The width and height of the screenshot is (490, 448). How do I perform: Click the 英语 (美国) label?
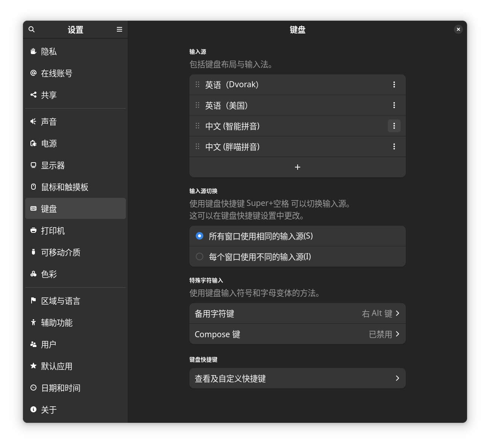[x=227, y=106]
